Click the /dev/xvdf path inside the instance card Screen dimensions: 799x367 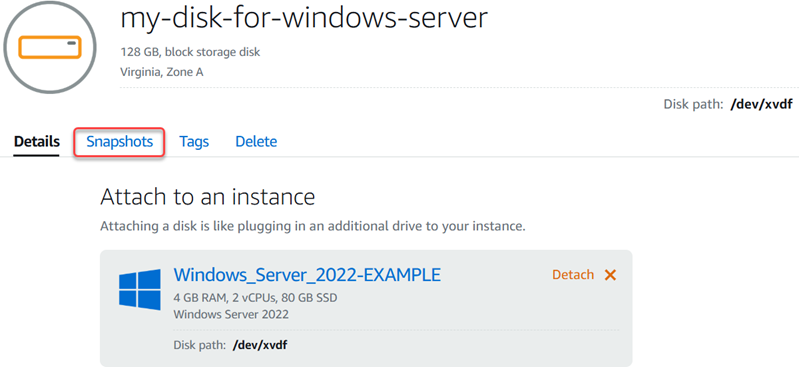[x=260, y=345]
